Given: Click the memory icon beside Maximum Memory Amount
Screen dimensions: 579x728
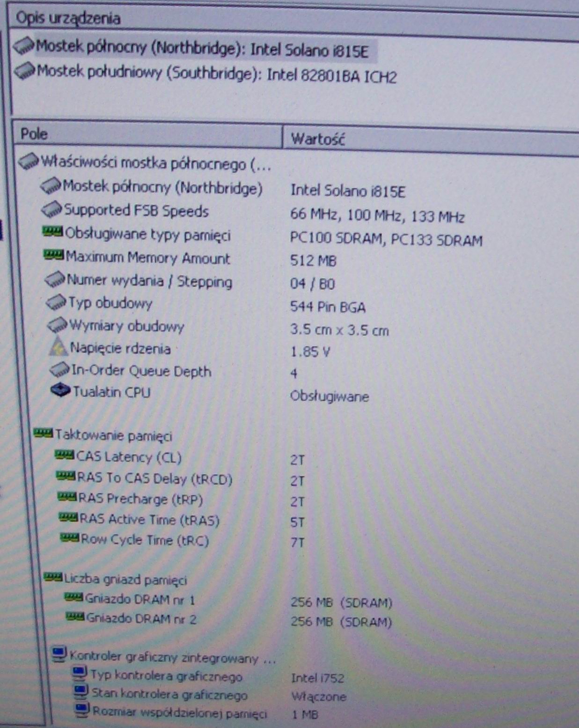Looking at the screenshot, I should tap(54, 254).
